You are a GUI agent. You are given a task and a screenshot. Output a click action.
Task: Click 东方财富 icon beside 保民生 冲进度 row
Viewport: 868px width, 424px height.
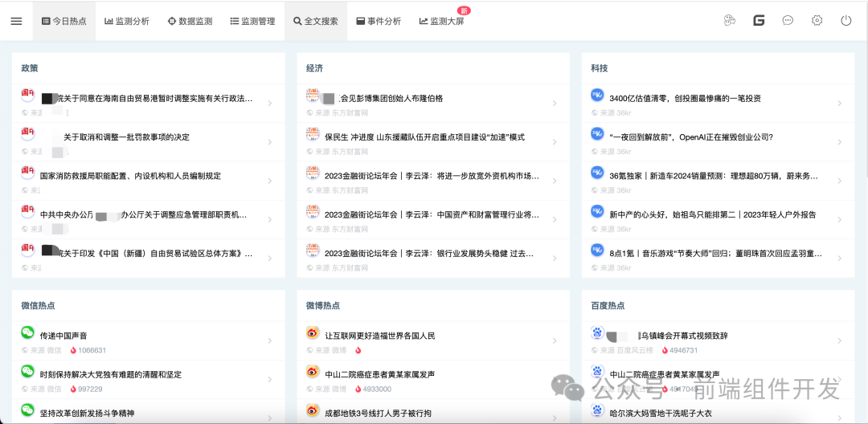coord(313,133)
